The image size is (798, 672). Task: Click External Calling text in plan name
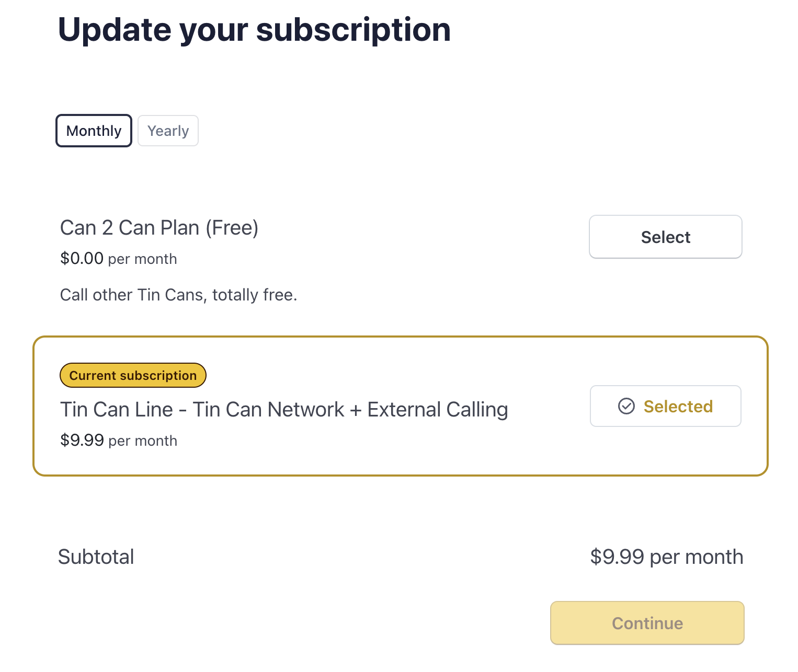(x=437, y=410)
